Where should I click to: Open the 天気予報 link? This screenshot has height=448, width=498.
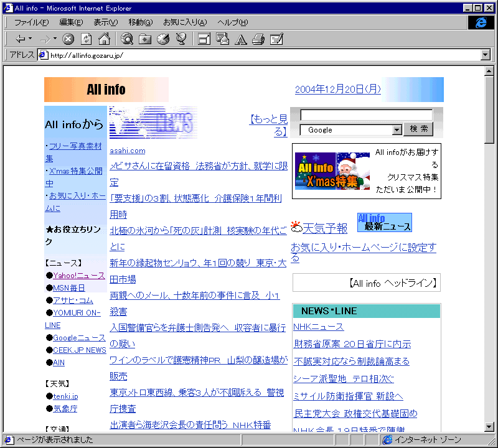click(x=325, y=228)
